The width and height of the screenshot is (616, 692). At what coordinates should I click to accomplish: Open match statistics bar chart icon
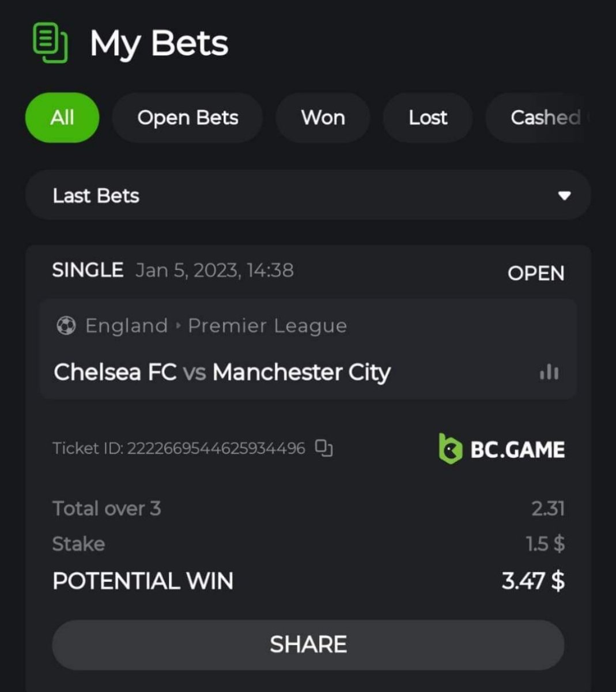[x=549, y=372]
